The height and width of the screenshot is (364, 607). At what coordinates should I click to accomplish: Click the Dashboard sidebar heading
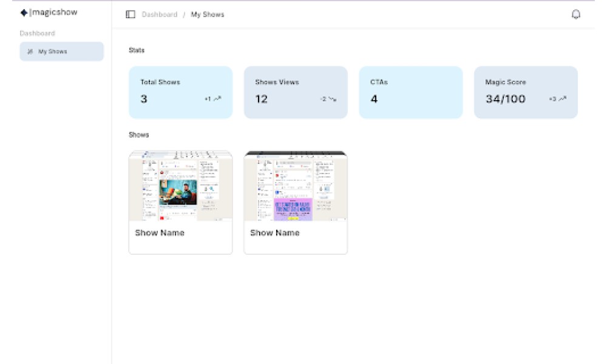[37, 33]
